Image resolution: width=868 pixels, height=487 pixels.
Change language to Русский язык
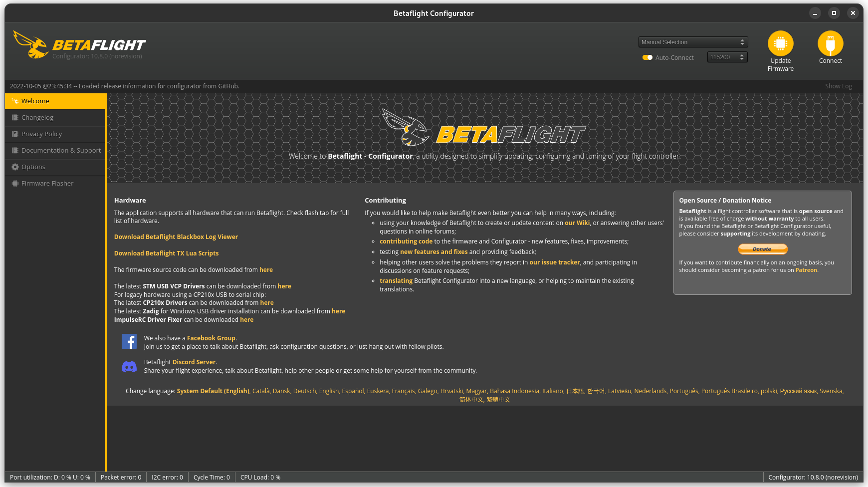pyautogui.click(x=798, y=391)
